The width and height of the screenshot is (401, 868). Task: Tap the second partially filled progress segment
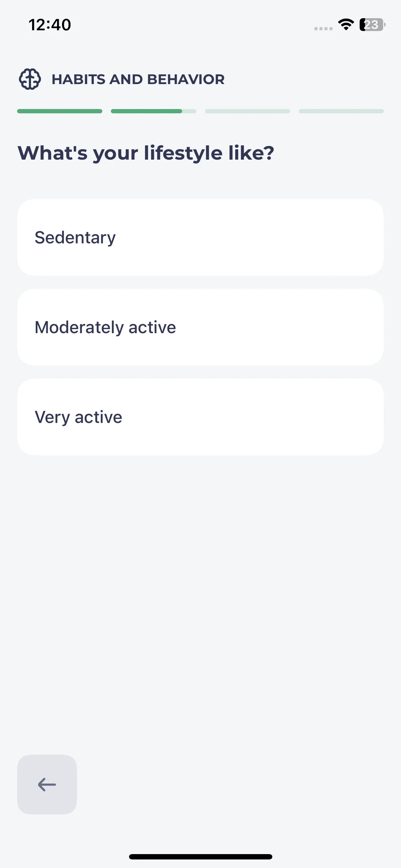(x=154, y=111)
